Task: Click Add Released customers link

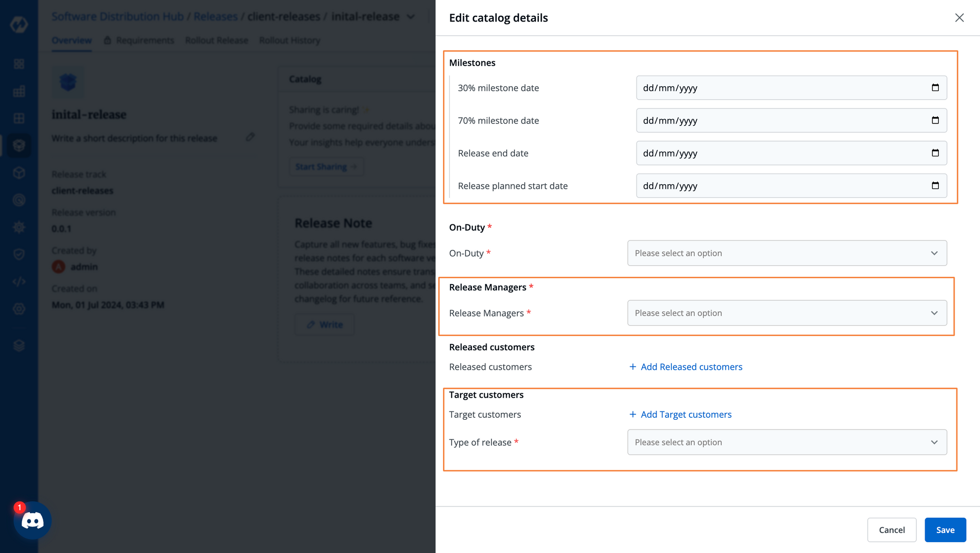Action: click(x=685, y=366)
